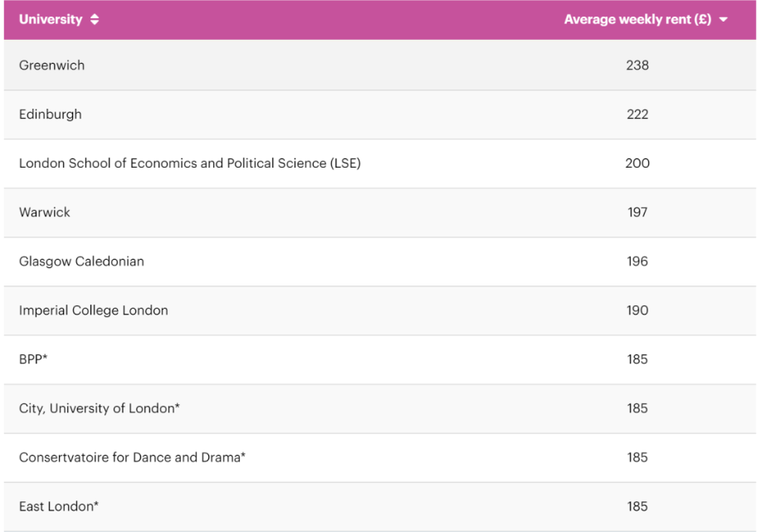This screenshot has width=761, height=532.
Task: Click the 197 rent value for Warwick
Action: tap(637, 212)
